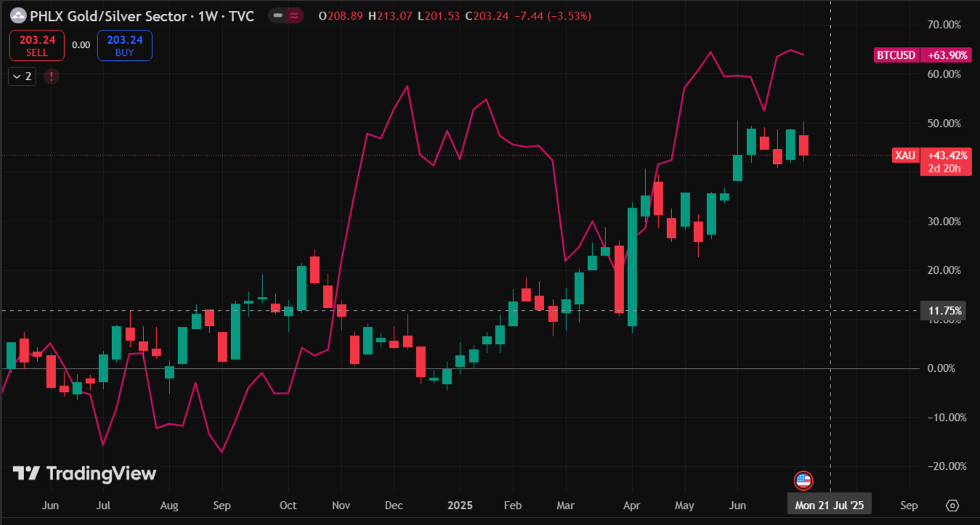Click the red 203.24 SELL button

37,46
